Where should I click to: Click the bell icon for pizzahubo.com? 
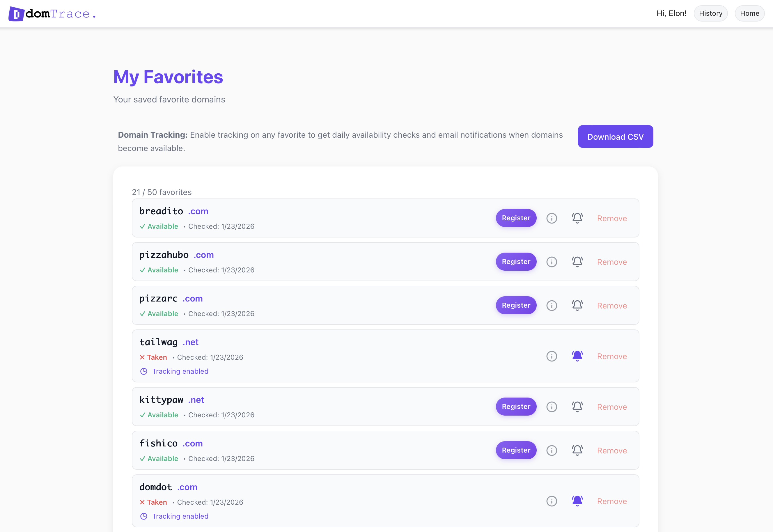click(577, 262)
